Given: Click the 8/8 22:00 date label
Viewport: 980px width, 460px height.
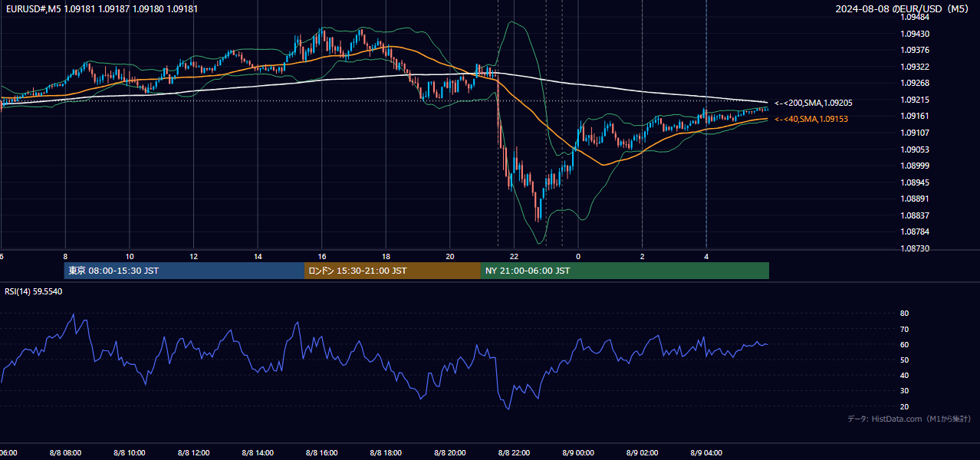Looking at the screenshot, I should [x=514, y=453].
